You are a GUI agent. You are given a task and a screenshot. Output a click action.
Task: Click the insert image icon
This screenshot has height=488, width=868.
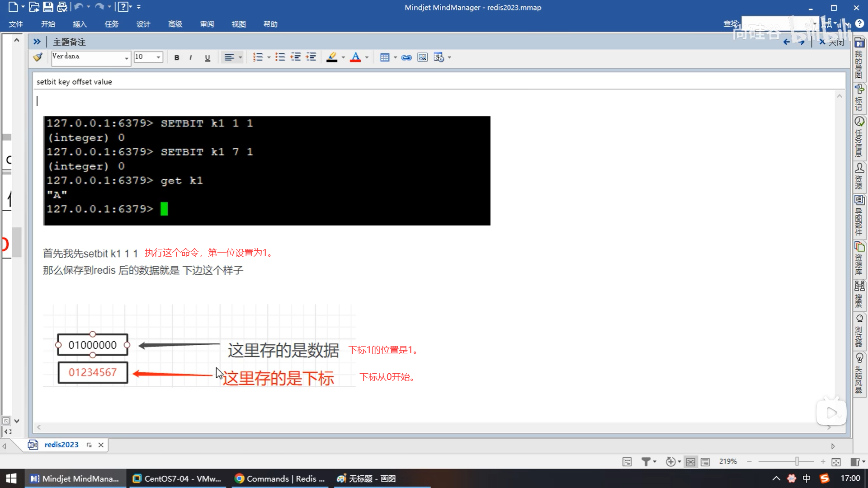tap(422, 57)
